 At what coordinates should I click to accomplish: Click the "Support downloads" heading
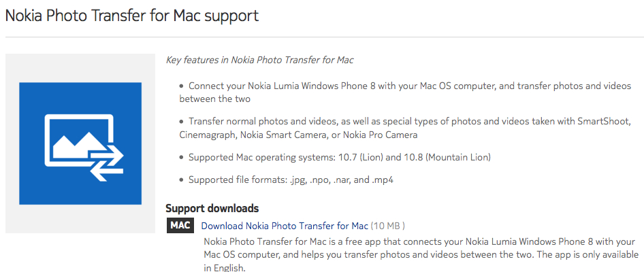[x=212, y=208]
